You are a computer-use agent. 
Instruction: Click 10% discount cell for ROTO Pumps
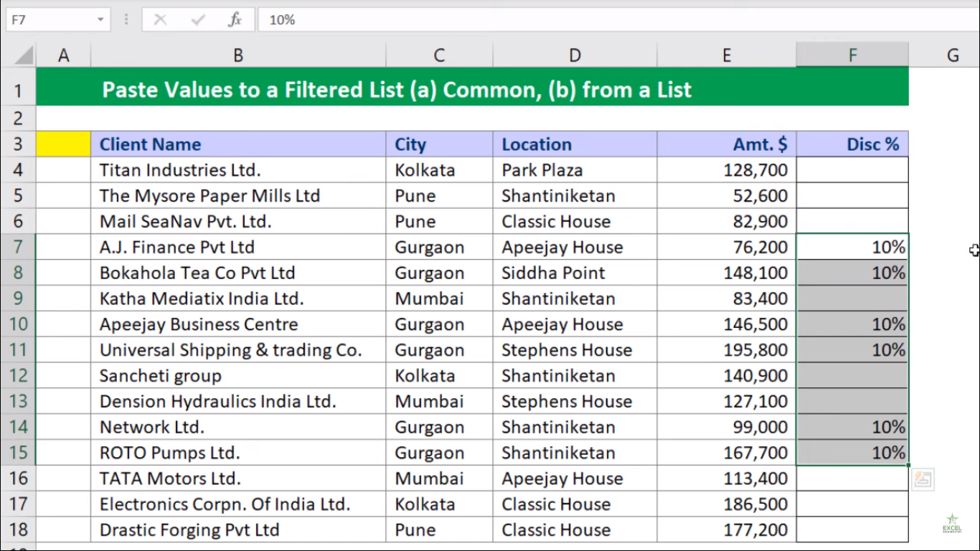[x=852, y=453]
